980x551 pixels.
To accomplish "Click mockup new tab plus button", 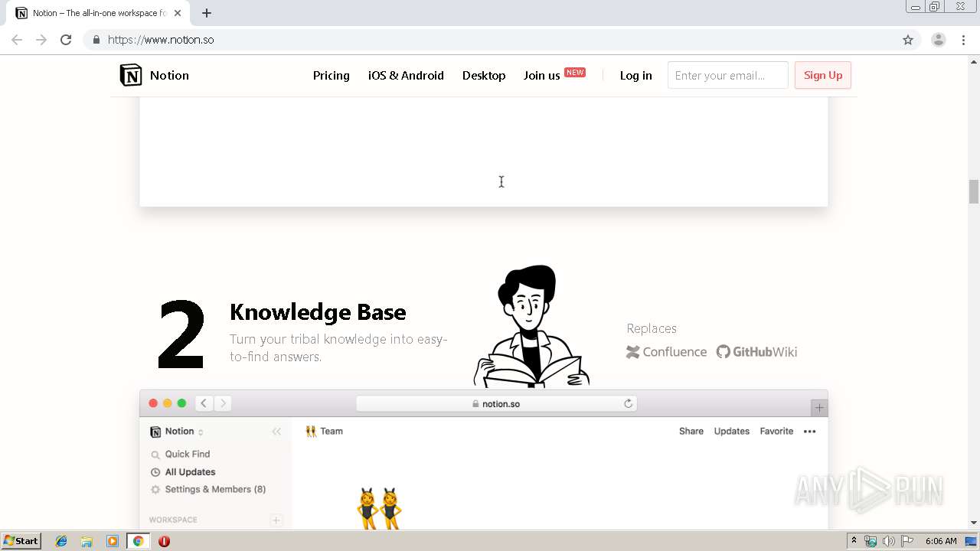I will tap(819, 408).
